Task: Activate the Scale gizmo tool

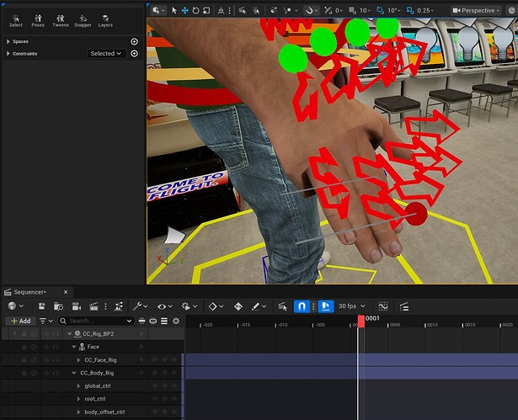Action: (206, 11)
